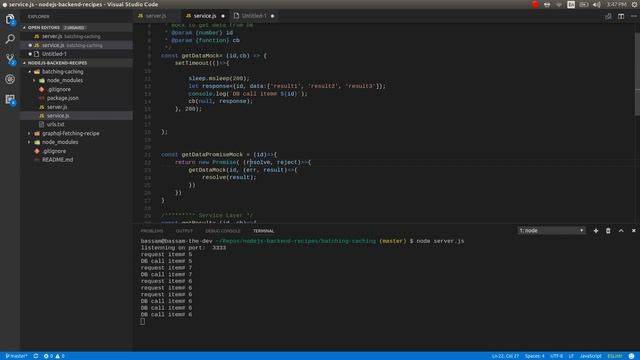Viewport: 640px width, 360px height.
Task: Close the terminal panel
Action: 633,231
